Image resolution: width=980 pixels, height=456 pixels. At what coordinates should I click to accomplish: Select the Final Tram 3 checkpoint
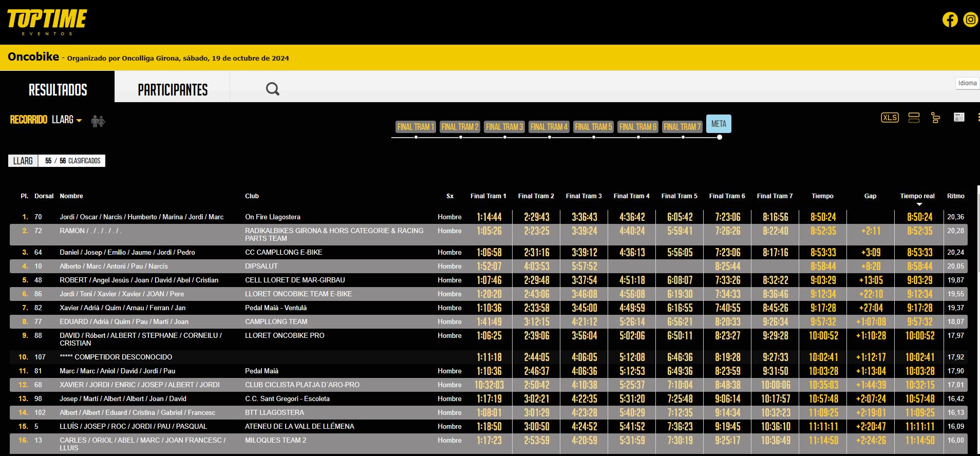[x=504, y=127]
